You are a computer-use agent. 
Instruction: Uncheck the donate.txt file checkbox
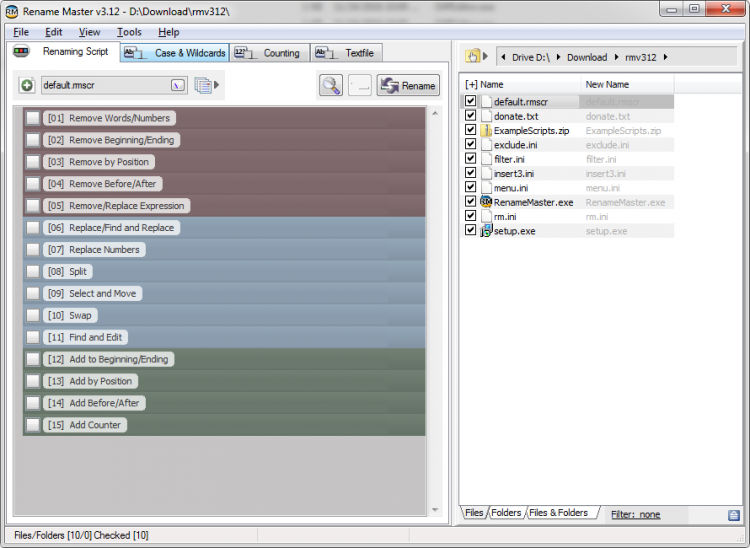(471, 116)
